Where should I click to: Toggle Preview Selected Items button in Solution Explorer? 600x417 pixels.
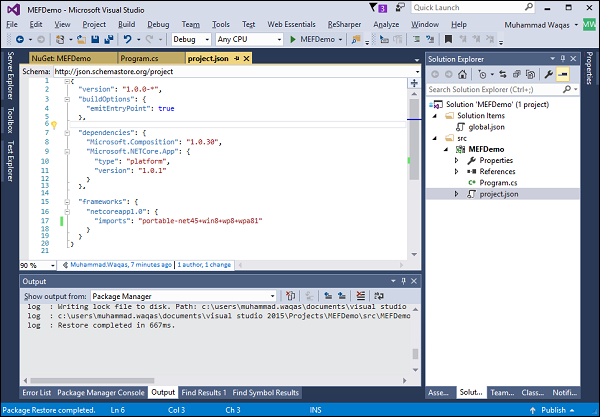tap(564, 75)
